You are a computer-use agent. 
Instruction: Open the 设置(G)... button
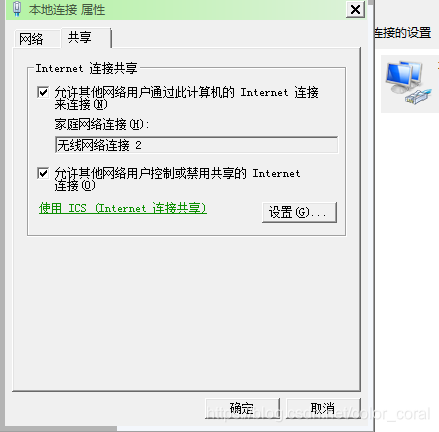click(299, 212)
